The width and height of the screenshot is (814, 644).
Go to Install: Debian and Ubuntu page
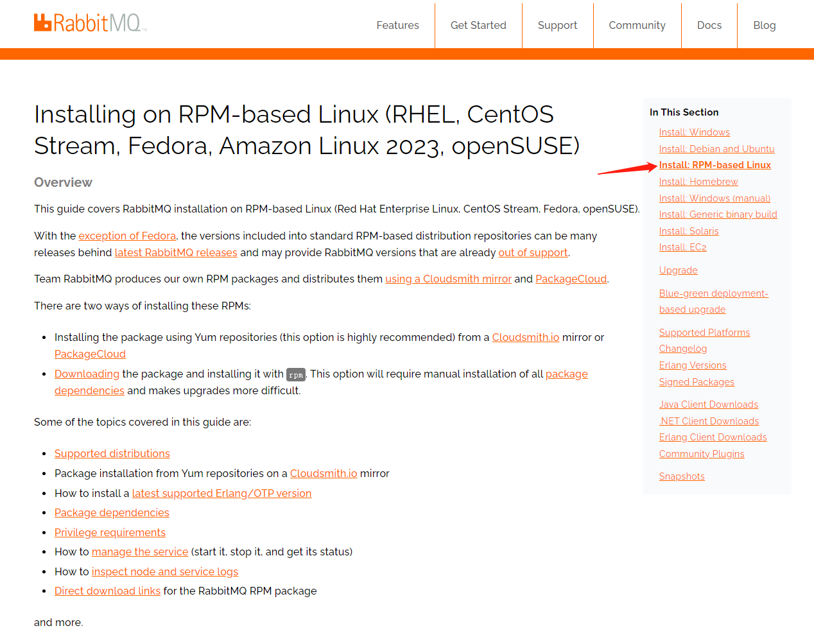[716, 149]
